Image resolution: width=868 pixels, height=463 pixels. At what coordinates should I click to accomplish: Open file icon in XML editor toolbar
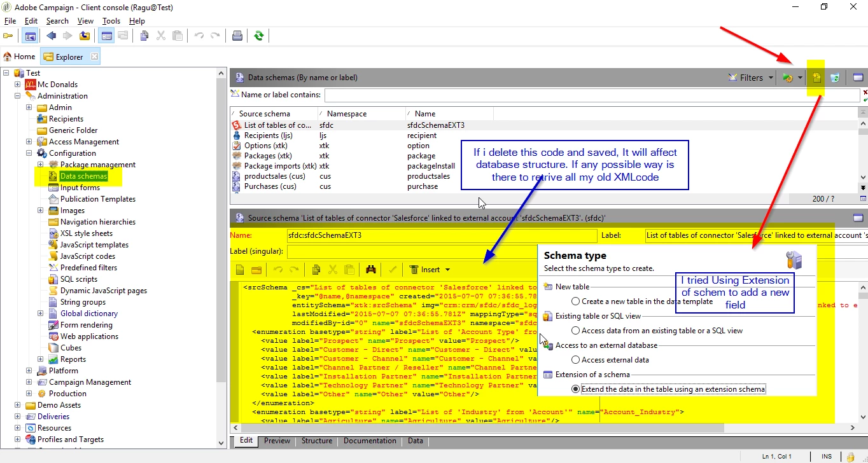pyautogui.click(x=256, y=270)
